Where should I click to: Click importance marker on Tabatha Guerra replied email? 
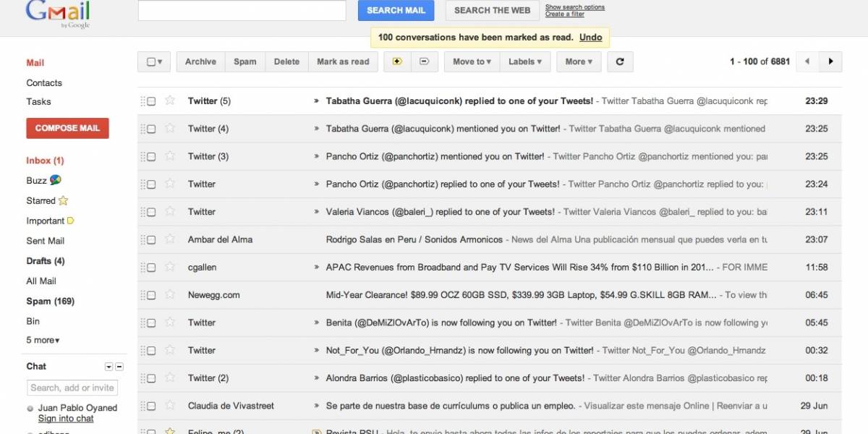coord(316,101)
